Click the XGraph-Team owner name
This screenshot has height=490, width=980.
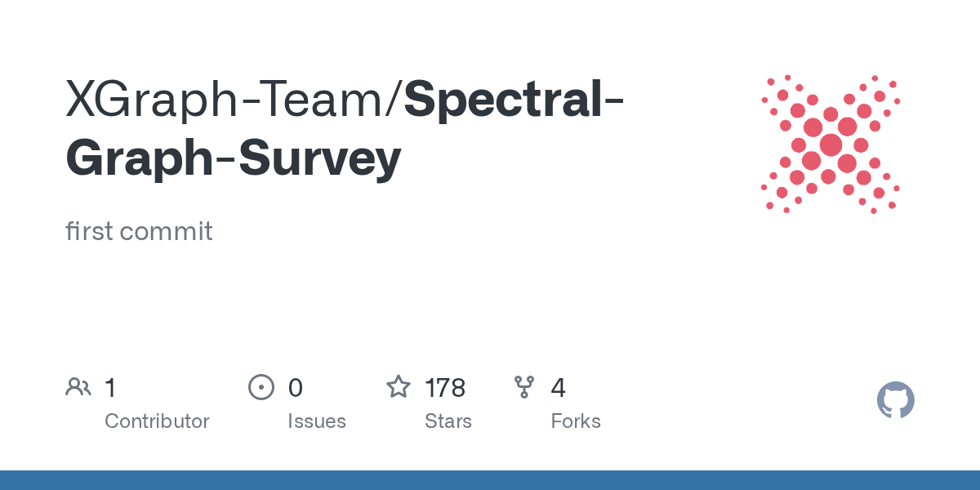230,99
